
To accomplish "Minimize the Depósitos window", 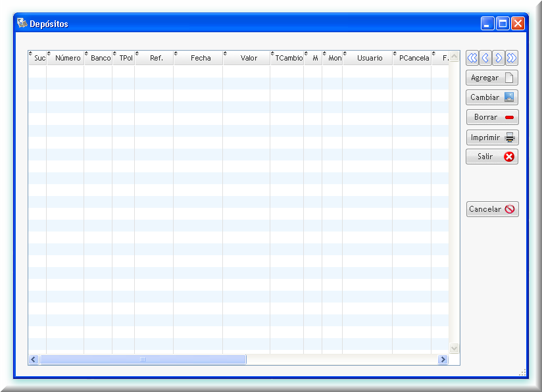I will tap(487, 24).
